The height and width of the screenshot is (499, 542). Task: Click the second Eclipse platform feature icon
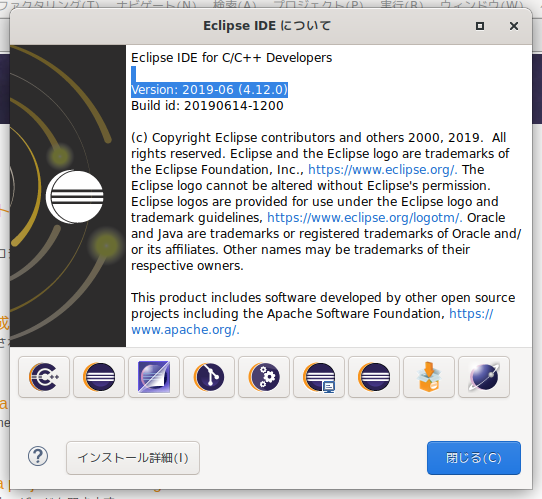click(x=99, y=377)
